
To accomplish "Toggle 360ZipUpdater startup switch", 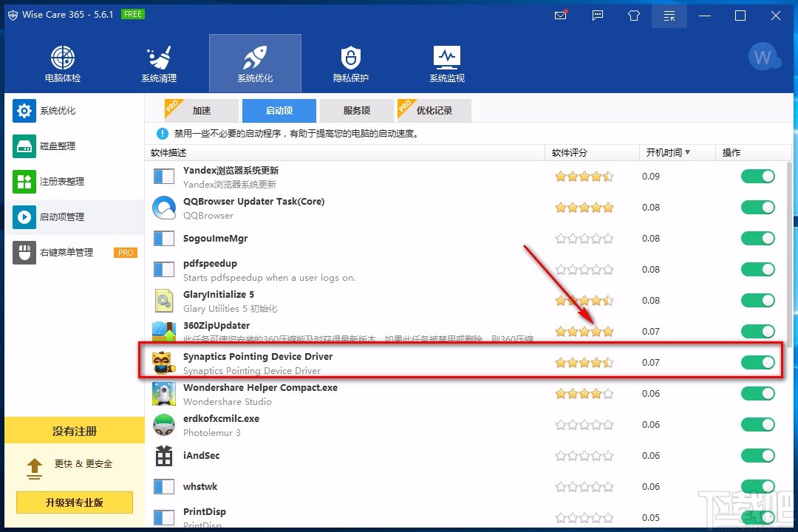I will tap(758, 332).
